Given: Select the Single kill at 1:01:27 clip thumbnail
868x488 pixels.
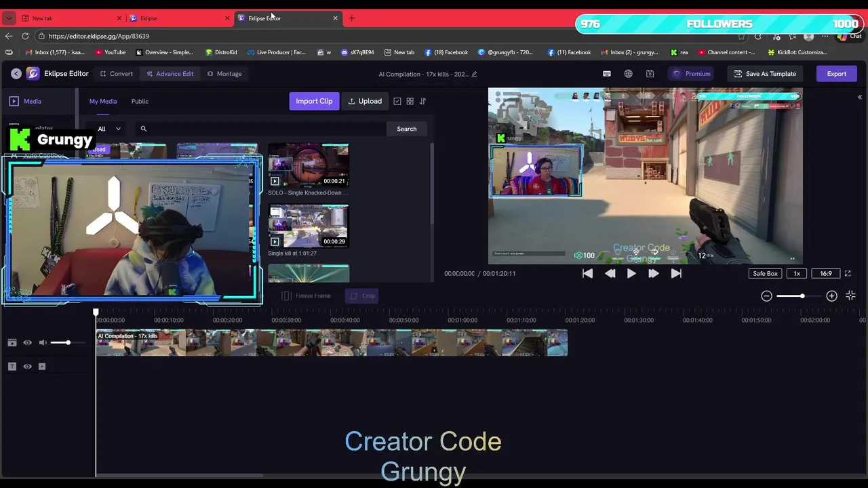Looking at the screenshot, I should [x=309, y=226].
